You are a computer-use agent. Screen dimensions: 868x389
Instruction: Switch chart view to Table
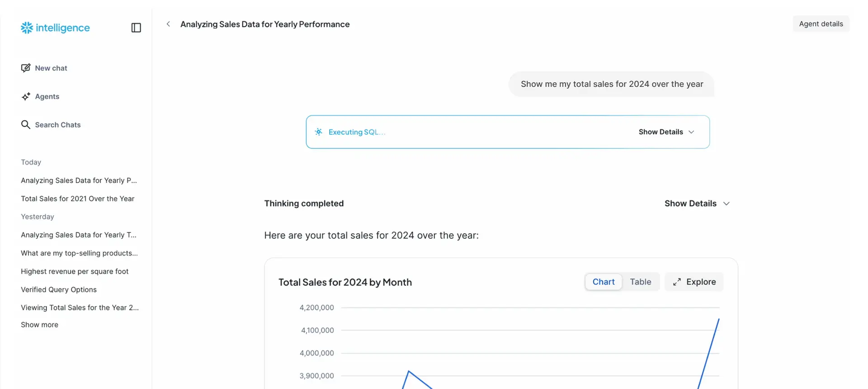(x=640, y=281)
